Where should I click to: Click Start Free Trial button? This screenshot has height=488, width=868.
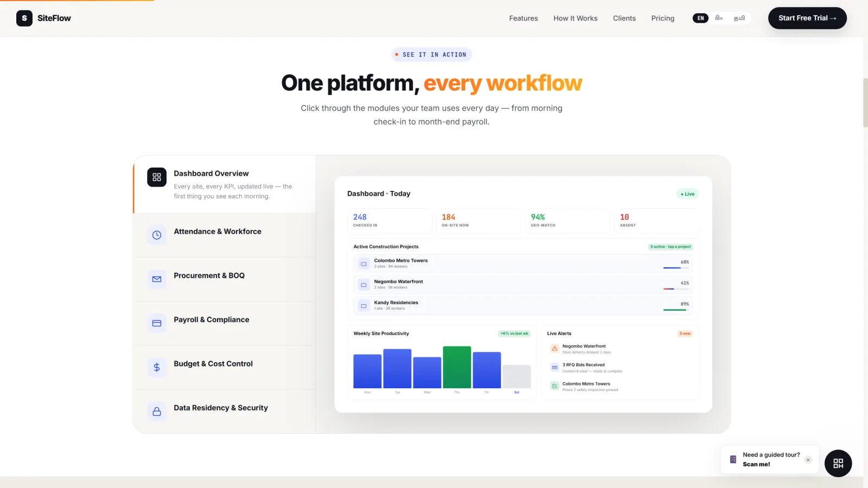tap(807, 18)
